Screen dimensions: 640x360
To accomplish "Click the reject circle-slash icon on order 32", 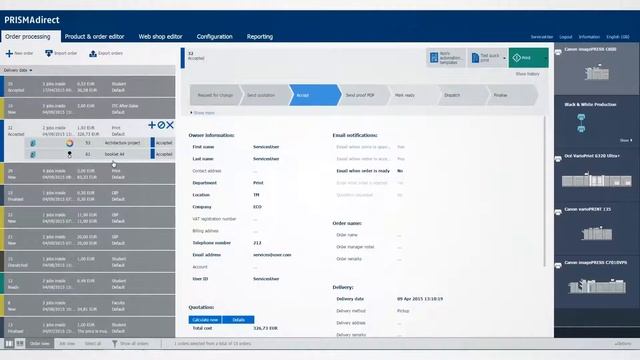I will click(161, 125).
